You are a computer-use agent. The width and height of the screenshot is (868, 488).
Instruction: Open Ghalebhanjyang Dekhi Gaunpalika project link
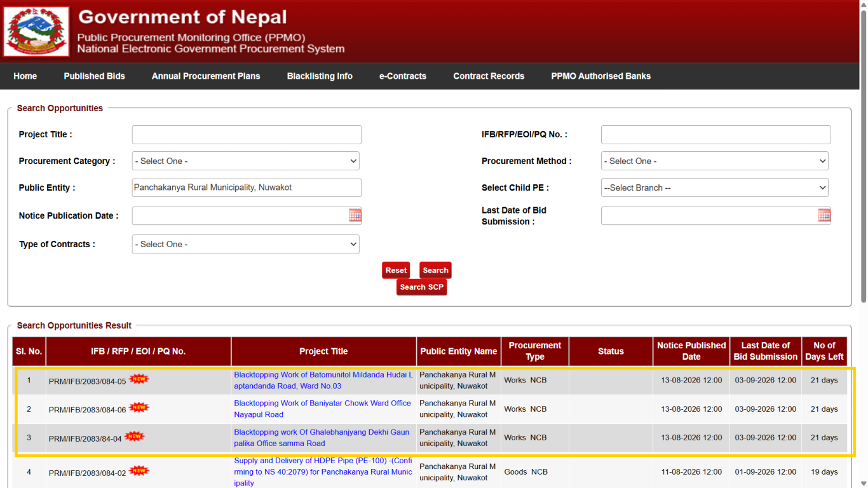[322, 438]
